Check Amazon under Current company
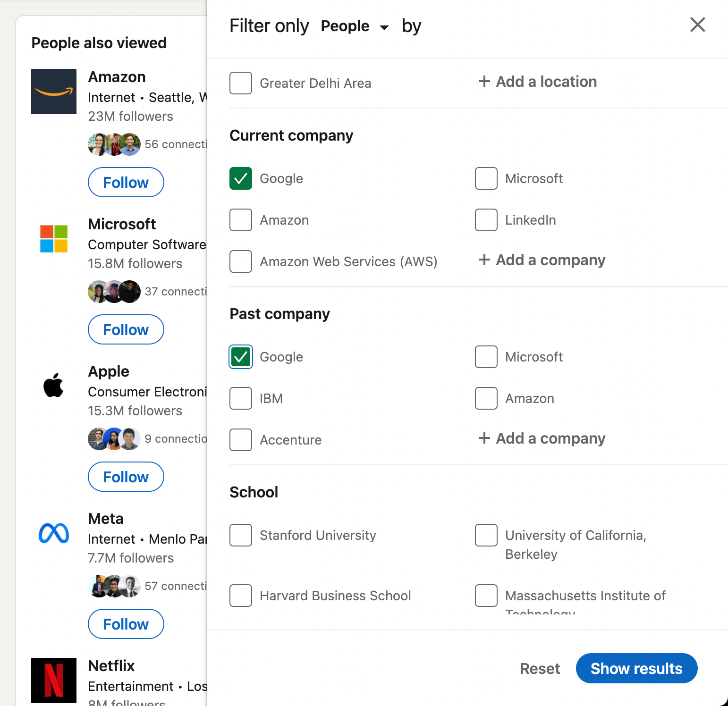Viewport: 728px width, 706px height. click(x=241, y=220)
